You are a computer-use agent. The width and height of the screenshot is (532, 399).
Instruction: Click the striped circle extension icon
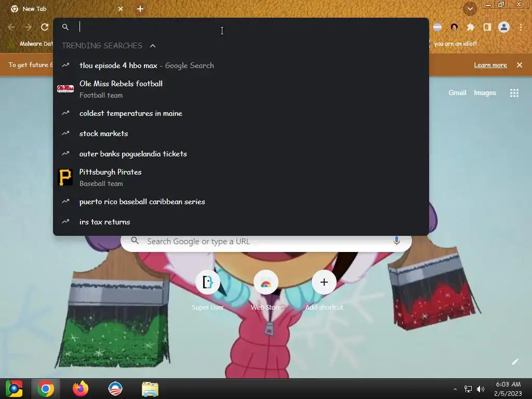click(437, 27)
